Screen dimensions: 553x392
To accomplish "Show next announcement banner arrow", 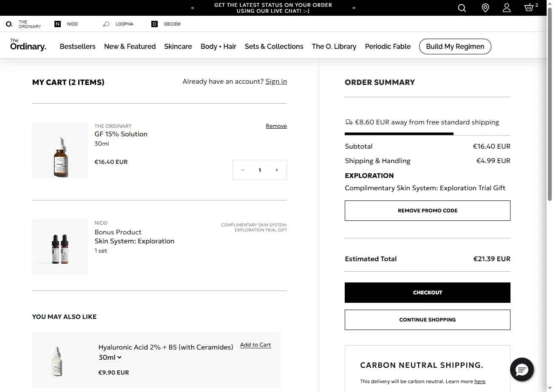I will click(x=354, y=8).
